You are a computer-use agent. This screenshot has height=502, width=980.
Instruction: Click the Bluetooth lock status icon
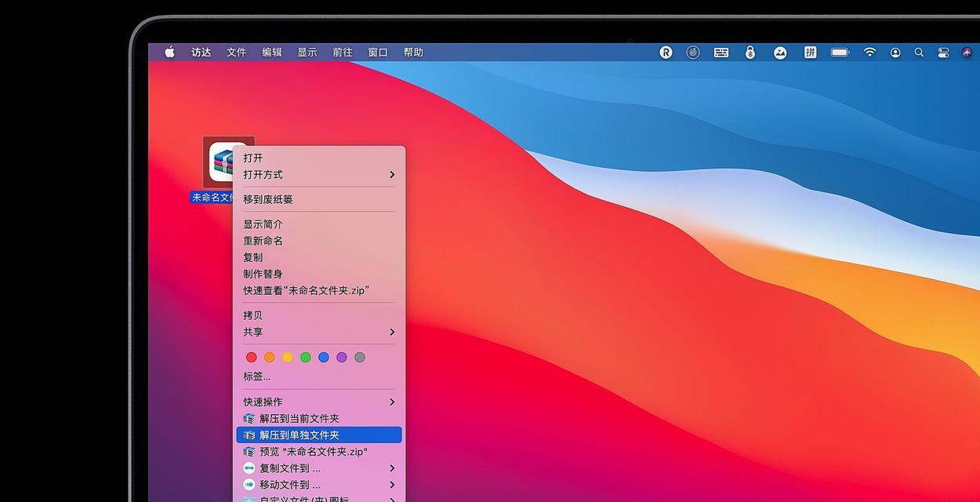tap(750, 53)
